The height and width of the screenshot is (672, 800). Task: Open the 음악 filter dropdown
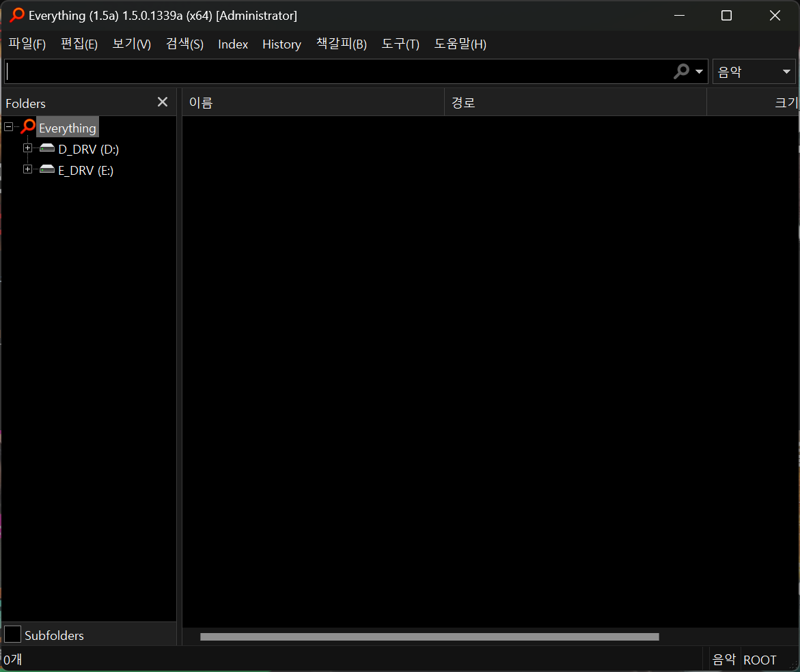(754, 72)
